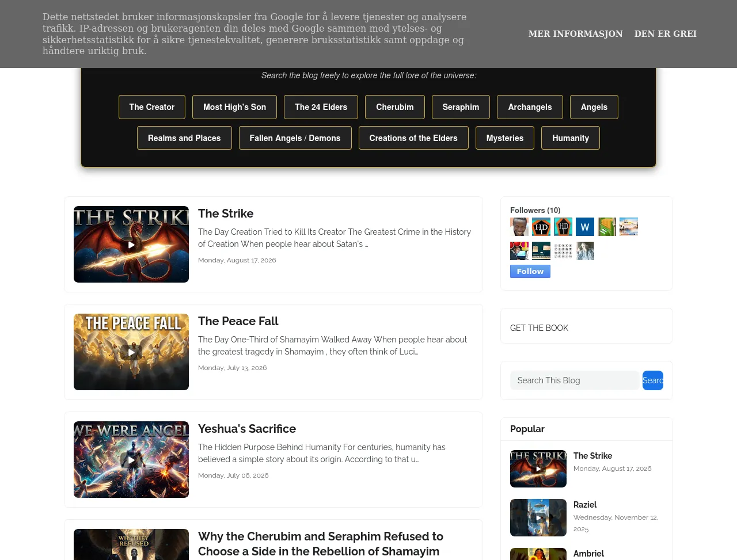Open Raziel popular post thumbnail

click(x=538, y=518)
